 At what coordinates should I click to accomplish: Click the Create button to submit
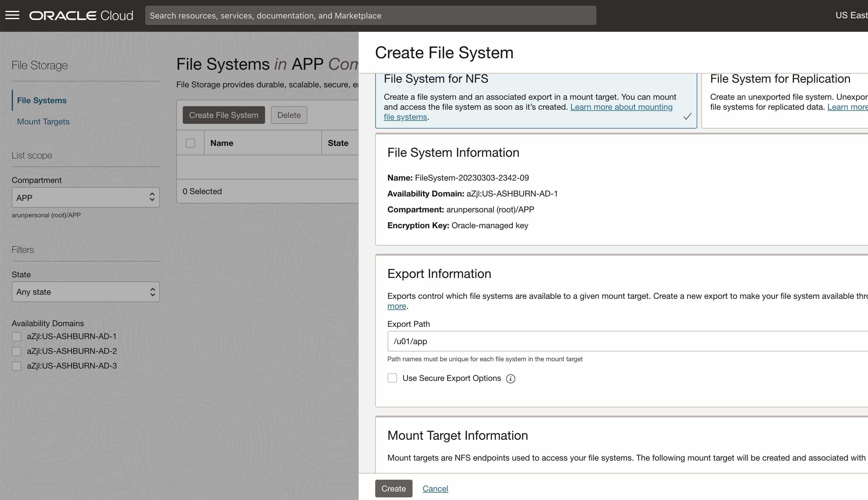393,488
